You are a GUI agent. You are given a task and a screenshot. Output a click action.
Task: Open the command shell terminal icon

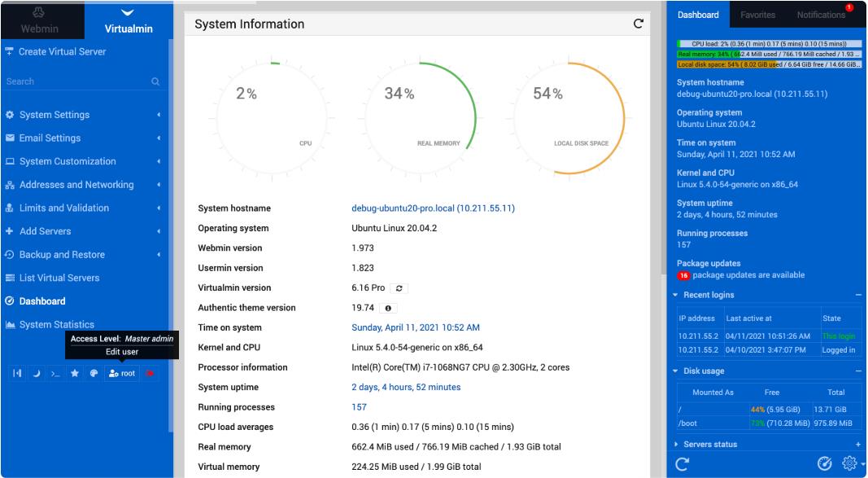point(55,373)
